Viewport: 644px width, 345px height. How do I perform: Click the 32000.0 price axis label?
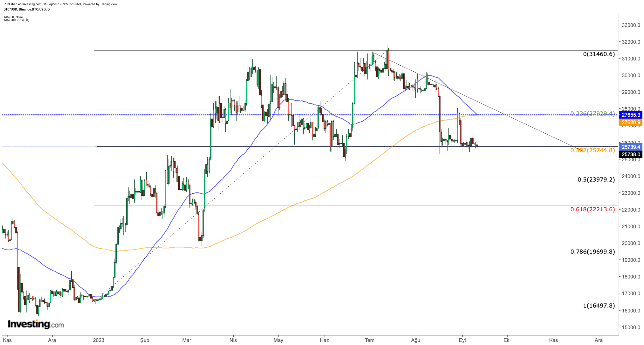coord(631,42)
